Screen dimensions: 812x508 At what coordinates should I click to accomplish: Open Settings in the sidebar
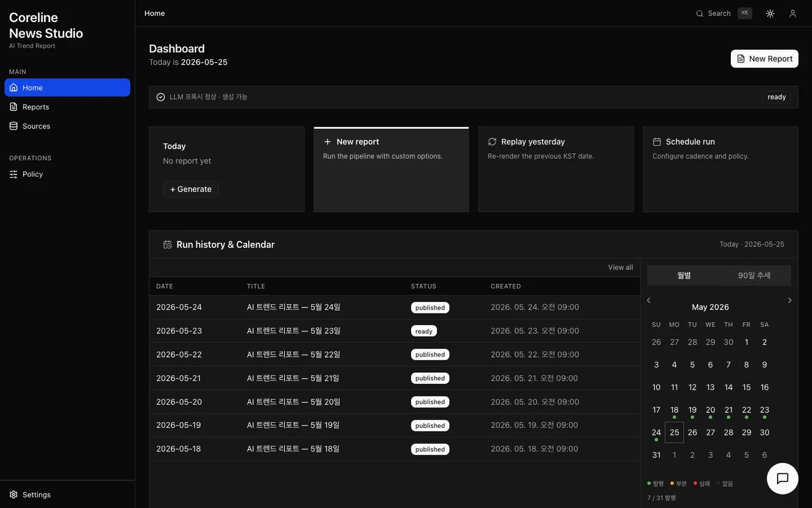click(x=67, y=495)
